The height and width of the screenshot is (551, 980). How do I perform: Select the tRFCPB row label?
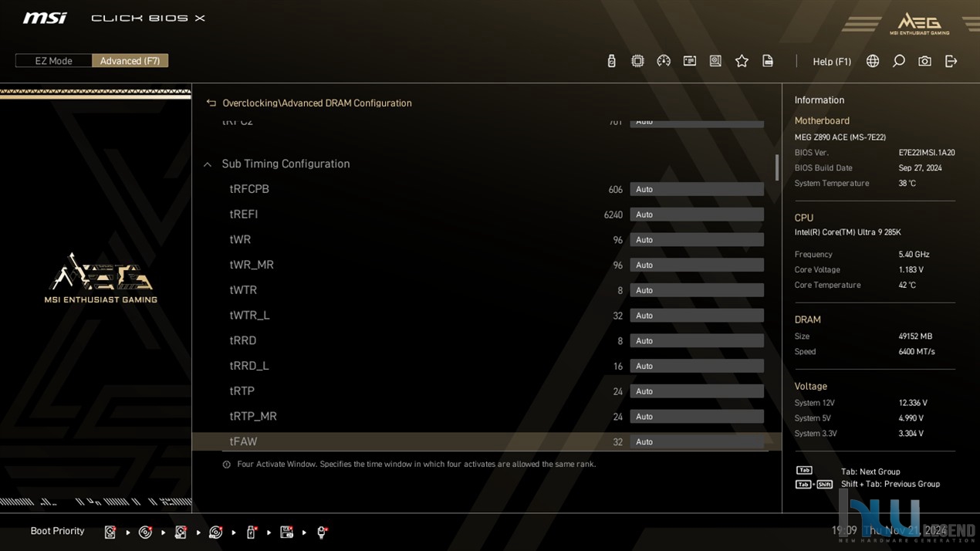click(x=249, y=189)
